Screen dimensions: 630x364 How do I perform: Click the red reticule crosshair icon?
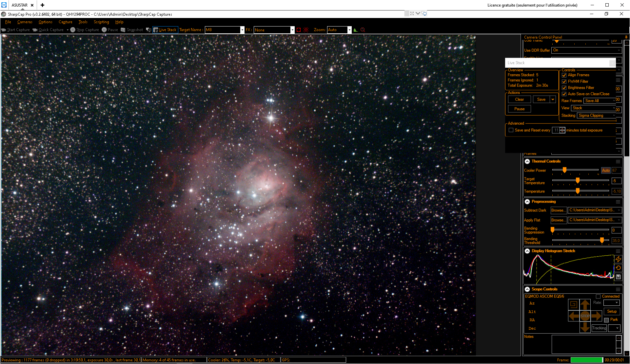coord(306,30)
